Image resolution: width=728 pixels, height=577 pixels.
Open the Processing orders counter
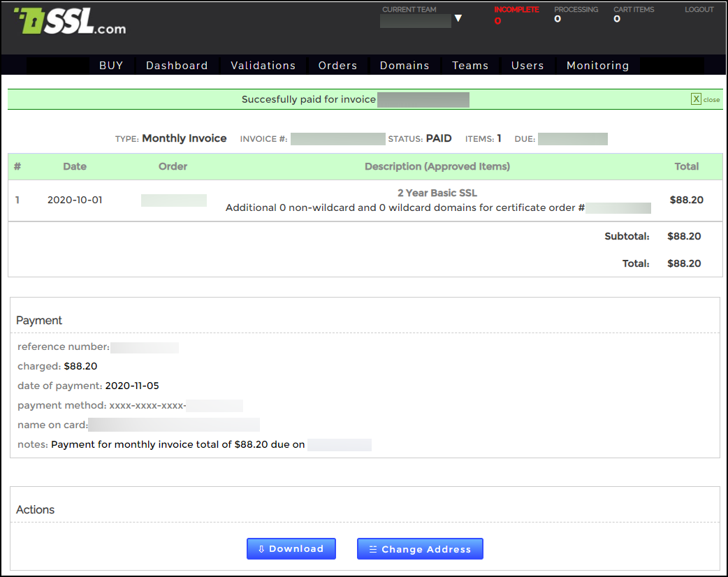(x=576, y=15)
